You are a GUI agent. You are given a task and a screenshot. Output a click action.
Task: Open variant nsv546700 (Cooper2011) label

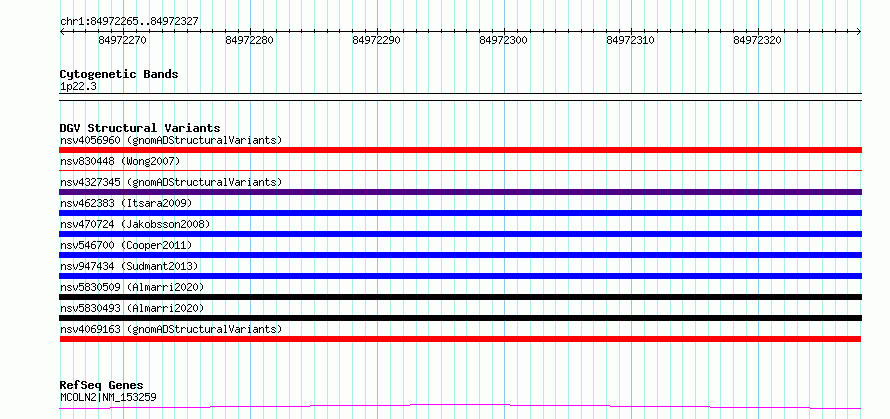[x=126, y=245]
